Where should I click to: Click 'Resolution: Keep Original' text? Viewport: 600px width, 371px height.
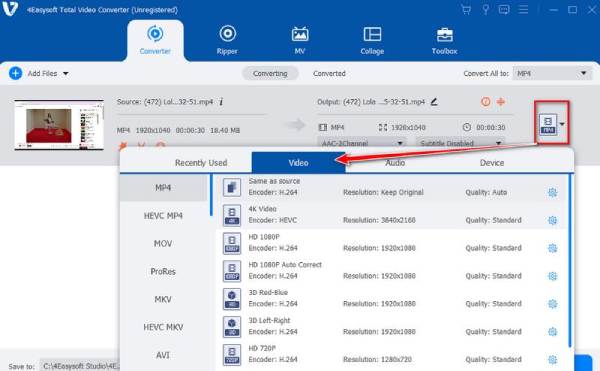click(383, 192)
